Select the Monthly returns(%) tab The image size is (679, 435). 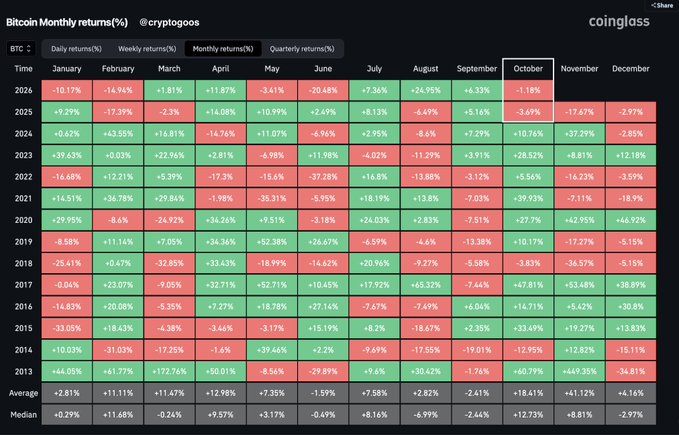click(x=223, y=48)
